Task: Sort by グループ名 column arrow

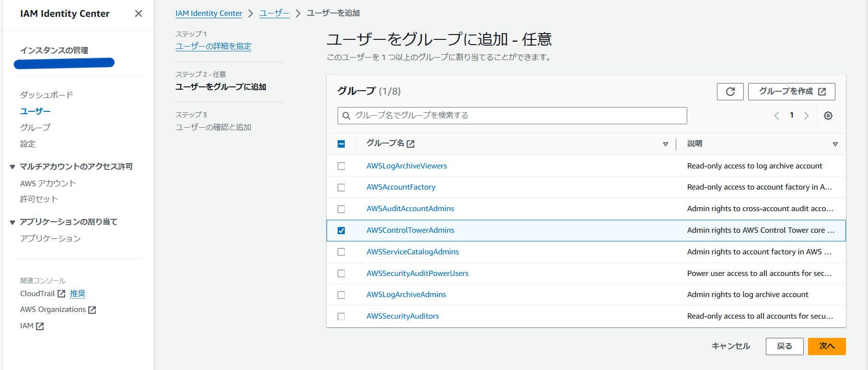Action: pyautogui.click(x=665, y=144)
